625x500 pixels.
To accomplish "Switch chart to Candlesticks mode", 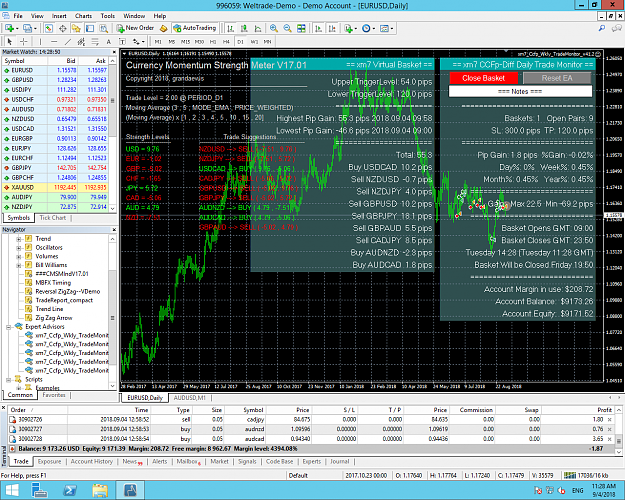I will (244, 28).
